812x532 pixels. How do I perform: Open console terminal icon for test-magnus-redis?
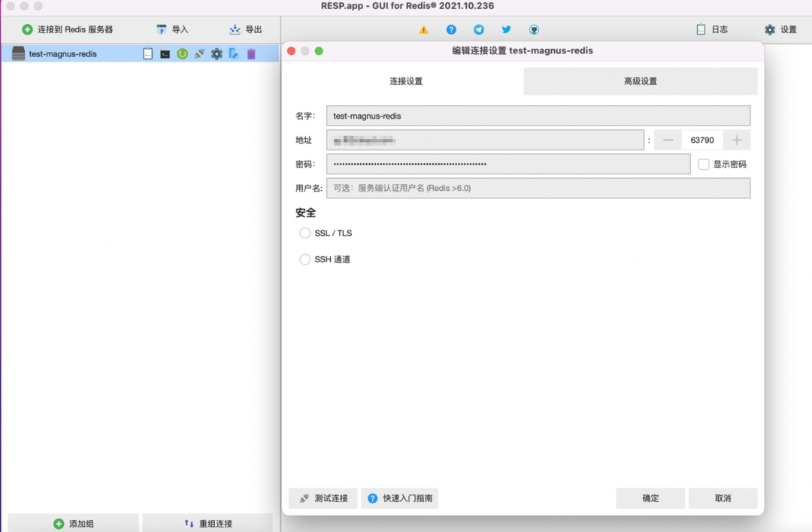(x=165, y=54)
